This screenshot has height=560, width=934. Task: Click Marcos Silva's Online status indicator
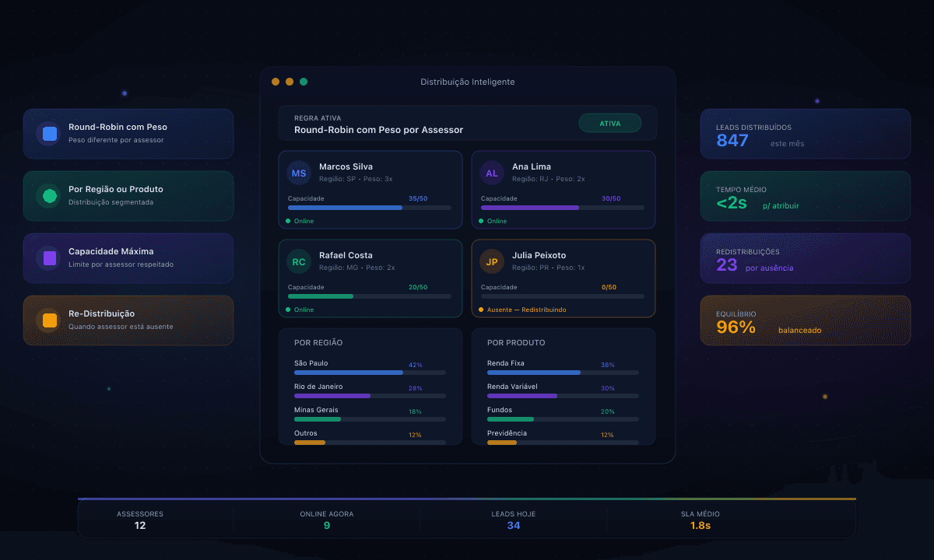pyautogui.click(x=300, y=221)
